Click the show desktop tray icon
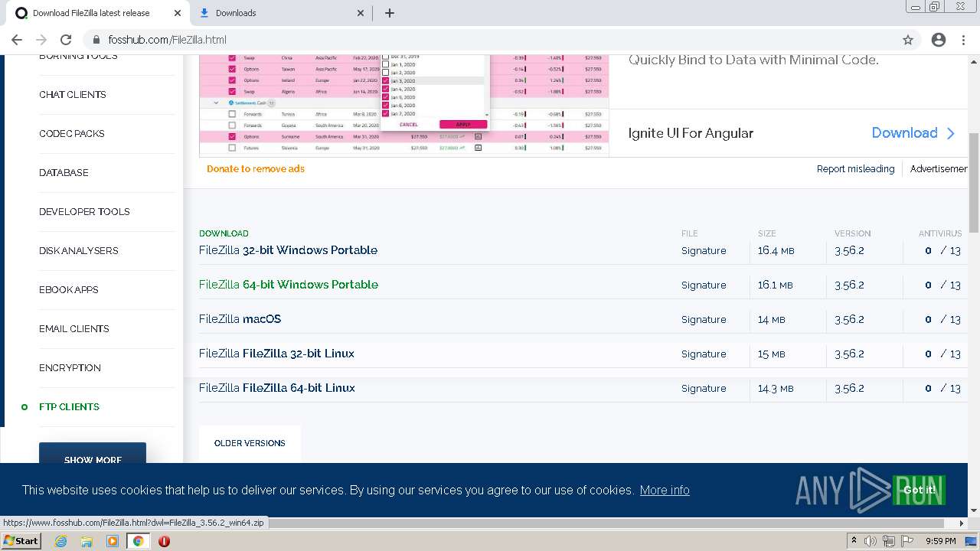The image size is (980, 551). click(x=972, y=541)
